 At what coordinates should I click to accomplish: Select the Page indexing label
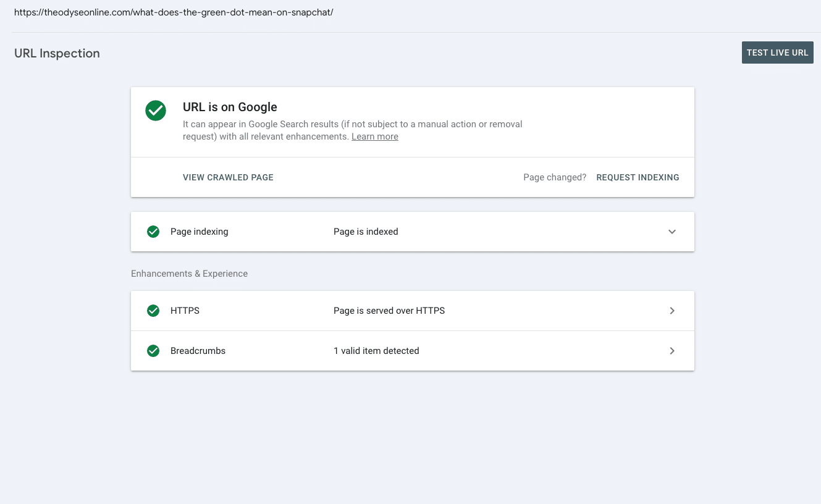[199, 232]
